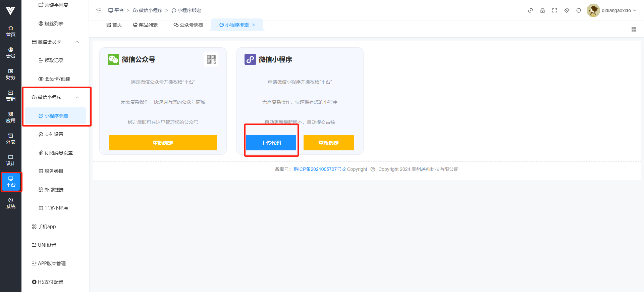Click the lock screen icon
The image size is (644, 292).
[542, 10]
